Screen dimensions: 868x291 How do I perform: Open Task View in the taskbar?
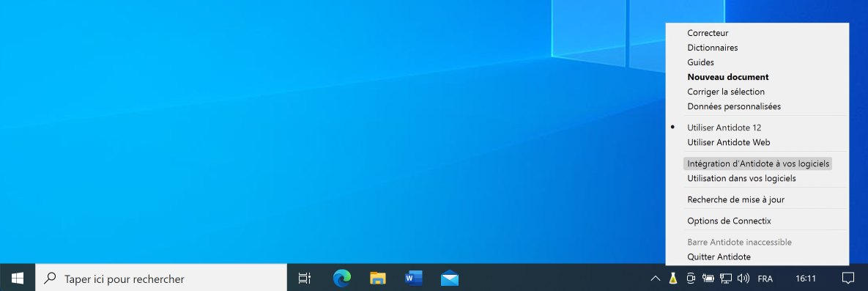(305, 278)
